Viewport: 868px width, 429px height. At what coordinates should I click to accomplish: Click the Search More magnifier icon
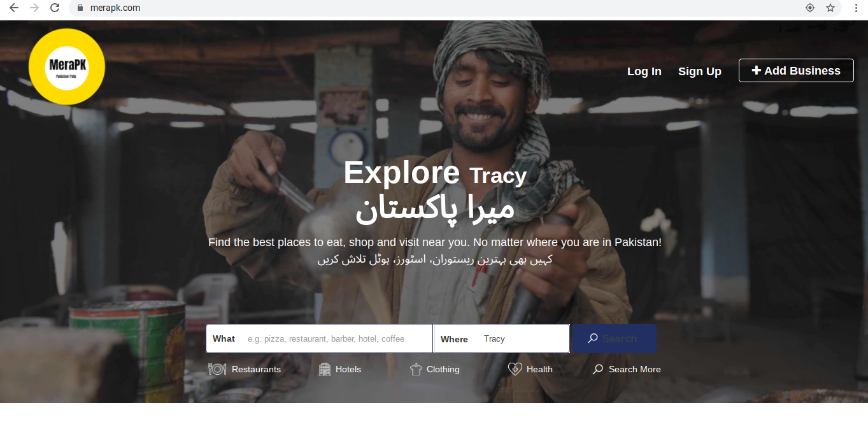click(x=598, y=369)
